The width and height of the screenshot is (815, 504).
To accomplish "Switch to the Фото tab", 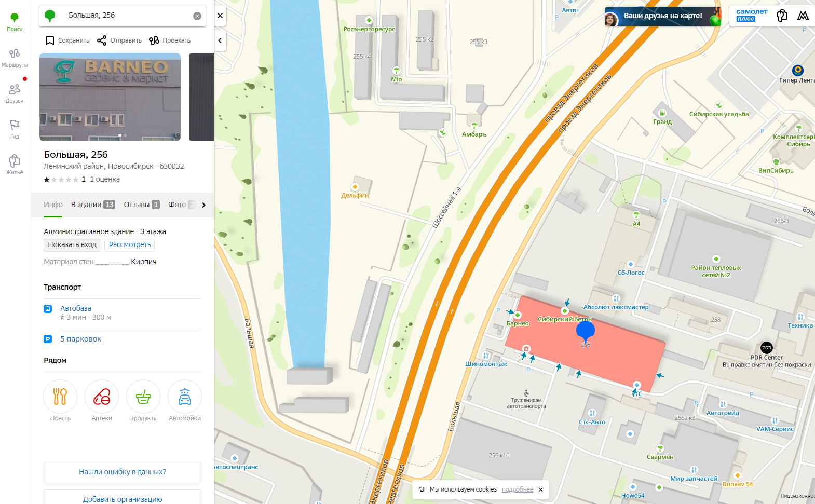I will coord(181,205).
